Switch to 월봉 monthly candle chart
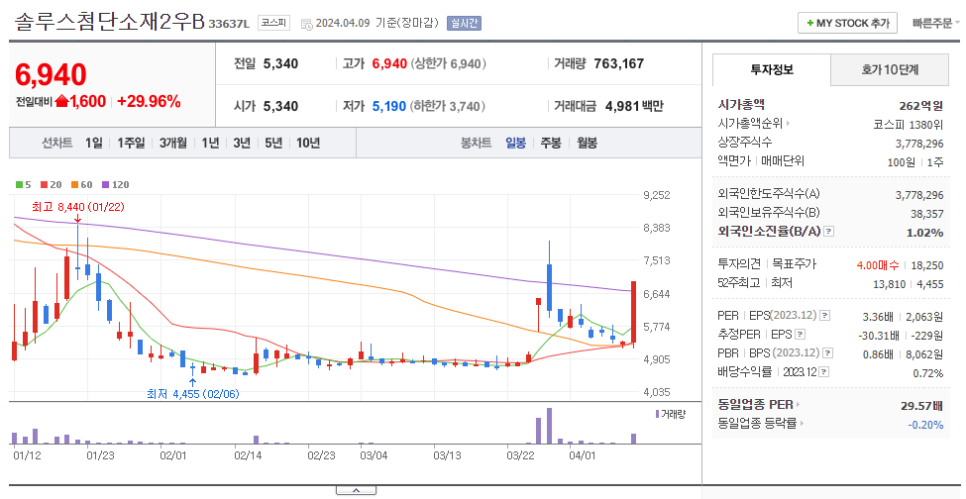The image size is (966, 499). click(586, 143)
